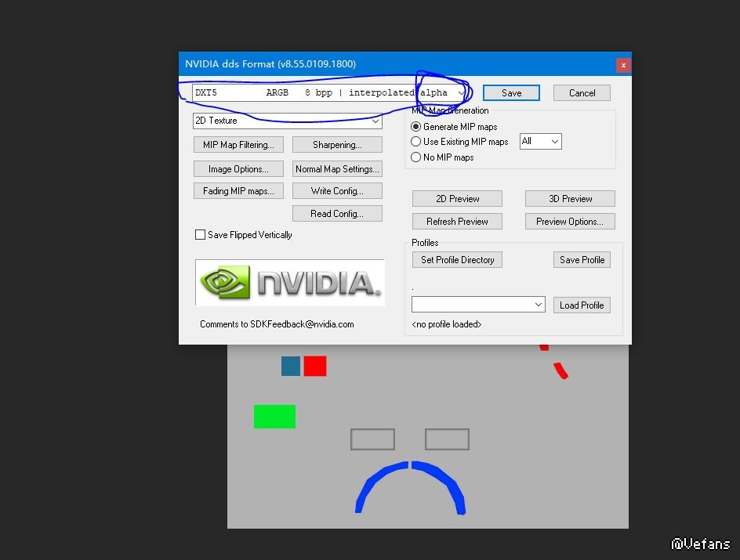
Task: Open the All MIP levels dropdown
Action: click(x=540, y=141)
